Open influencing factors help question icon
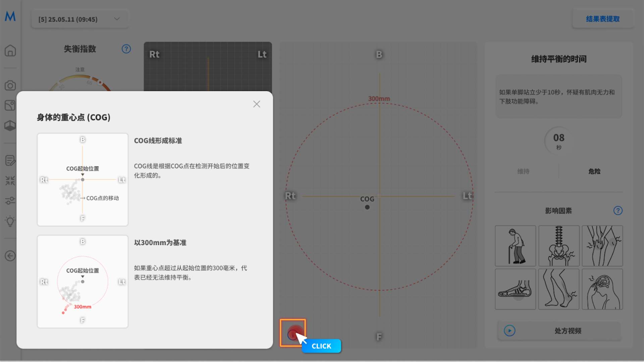This screenshot has height=362, width=644. tap(618, 210)
